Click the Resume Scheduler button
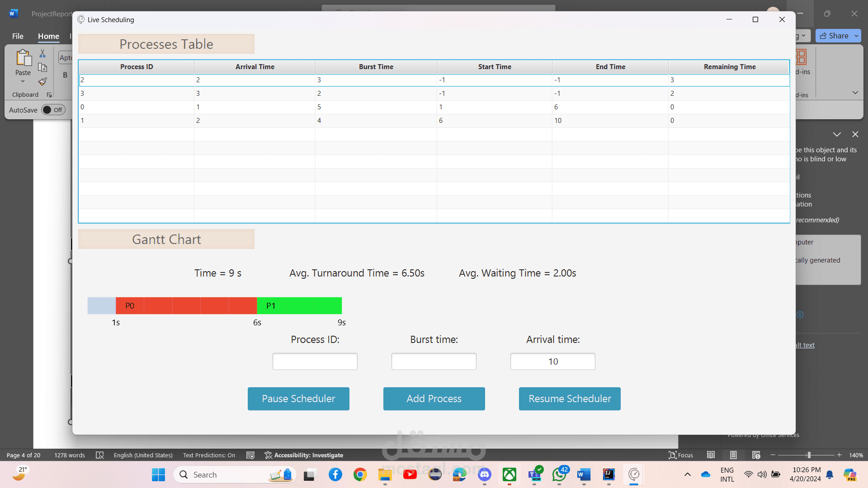 570,399
